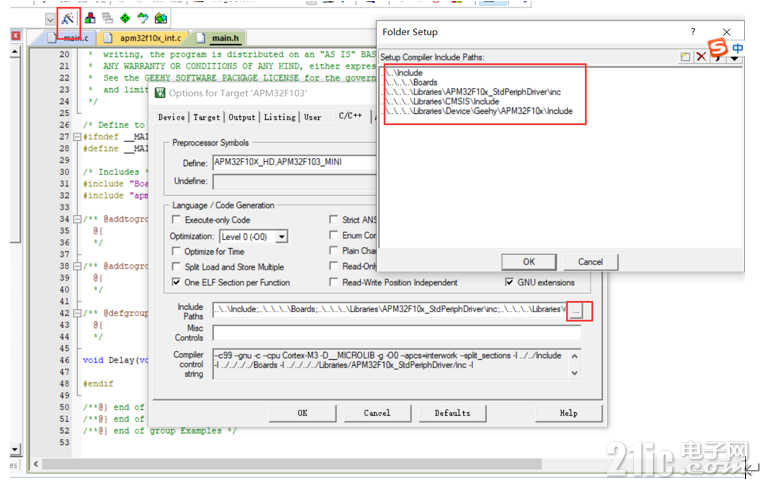
Task: Click move-down arrow icon in Folder Setup
Action: coord(734,59)
